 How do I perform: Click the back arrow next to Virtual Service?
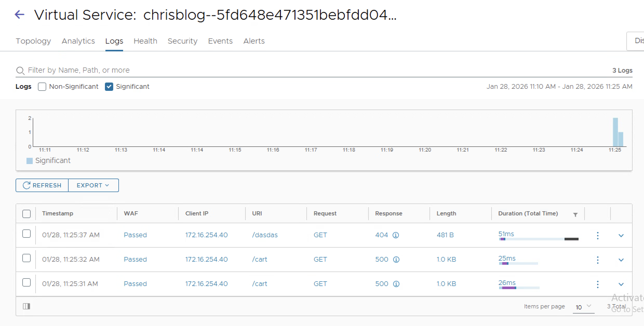[x=19, y=15]
